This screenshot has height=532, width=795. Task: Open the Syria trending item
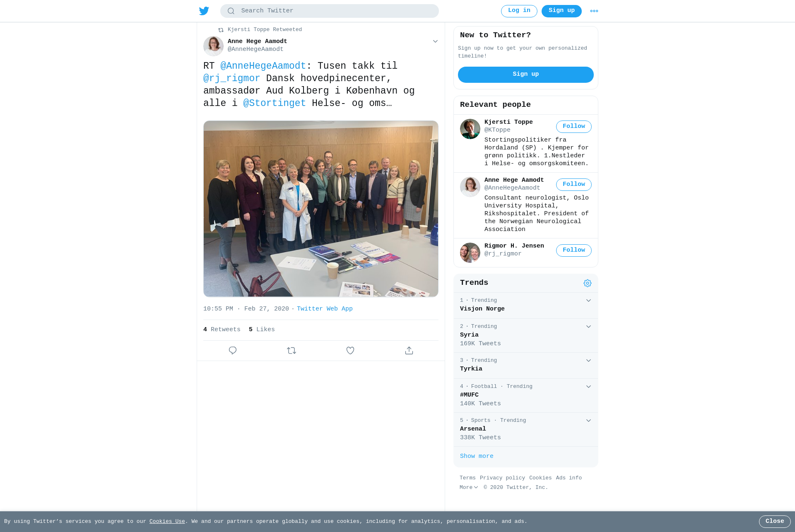[526, 335]
